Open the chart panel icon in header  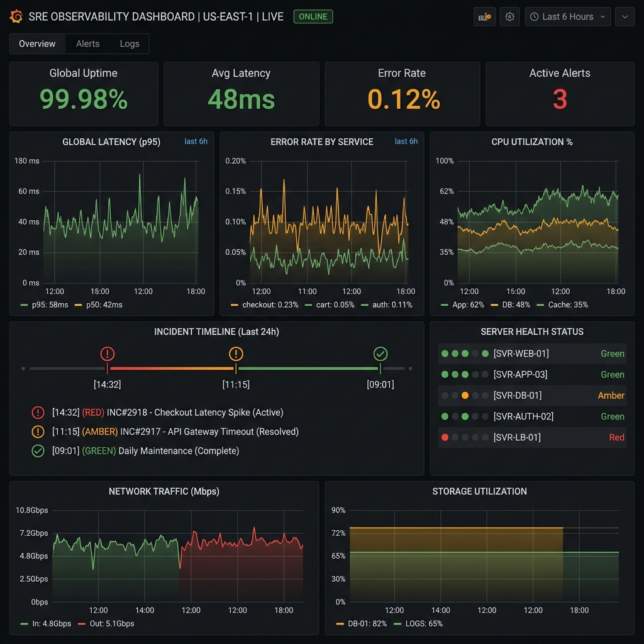[x=485, y=17]
